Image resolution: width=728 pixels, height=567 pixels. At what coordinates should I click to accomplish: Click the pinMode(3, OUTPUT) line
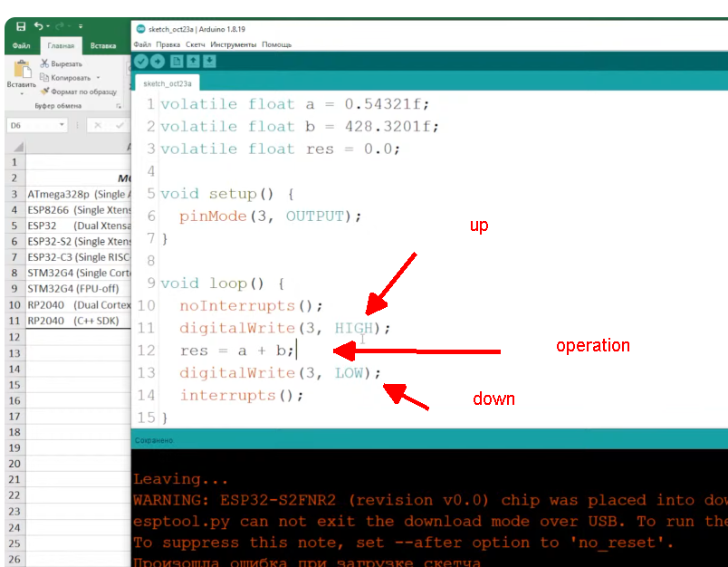pyautogui.click(x=270, y=216)
